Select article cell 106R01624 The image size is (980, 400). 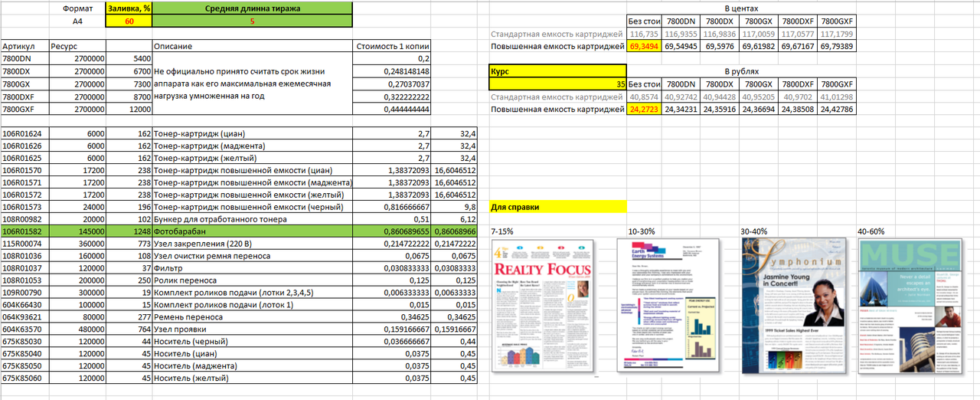tap(24, 133)
